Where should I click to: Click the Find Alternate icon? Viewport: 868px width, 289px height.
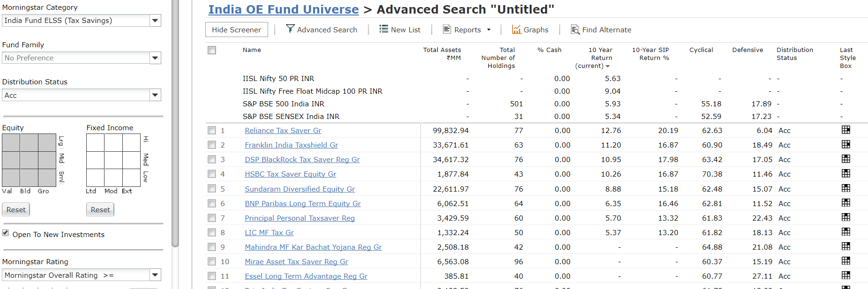click(x=575, y=30)
